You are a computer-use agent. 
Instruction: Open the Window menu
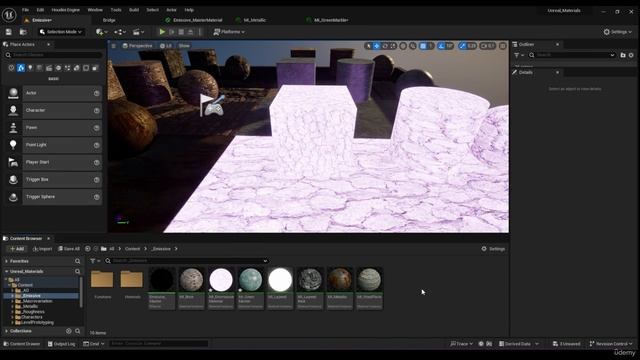click(95, 10)
